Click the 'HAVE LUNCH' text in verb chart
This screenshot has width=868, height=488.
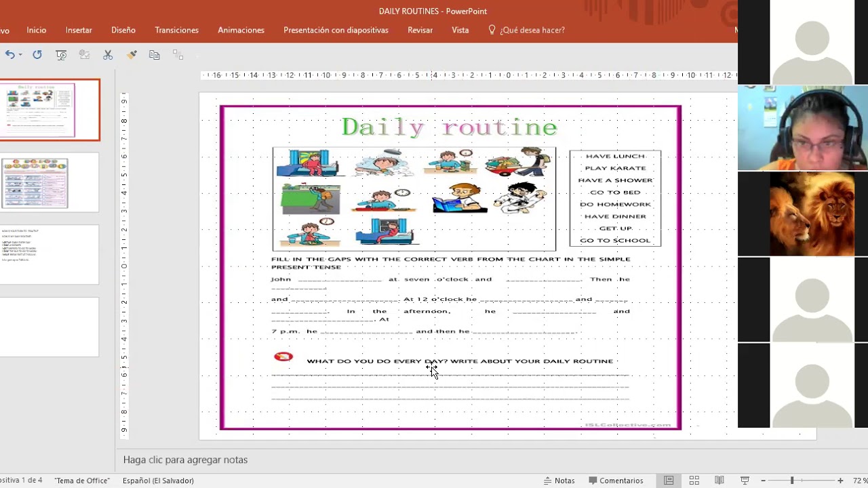point(615,156)
